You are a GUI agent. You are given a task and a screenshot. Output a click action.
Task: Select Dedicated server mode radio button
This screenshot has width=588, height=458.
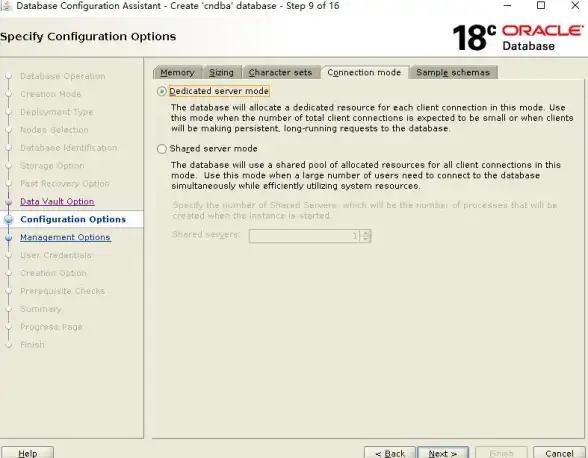[x=162, y=91]
